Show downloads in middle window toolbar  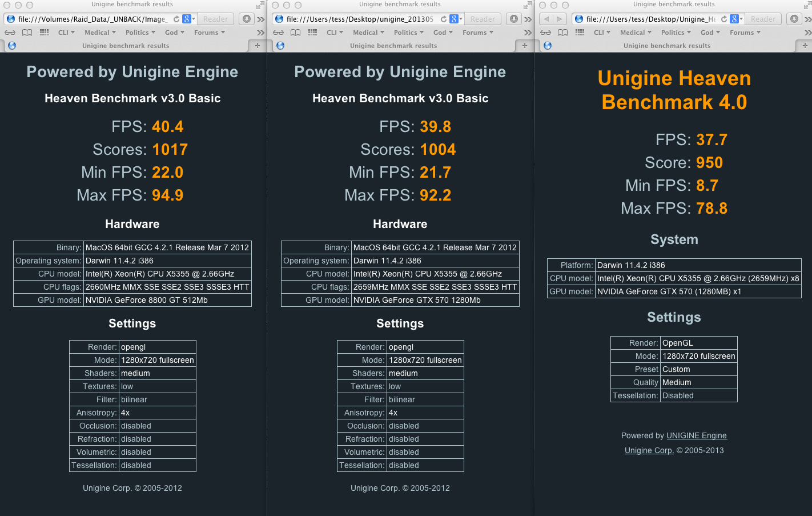[514, 19]
